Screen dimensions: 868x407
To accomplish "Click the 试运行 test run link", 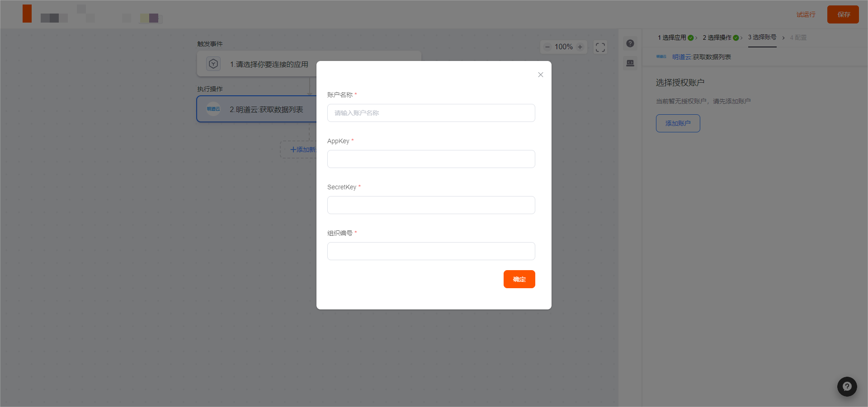I will point(806,14).
